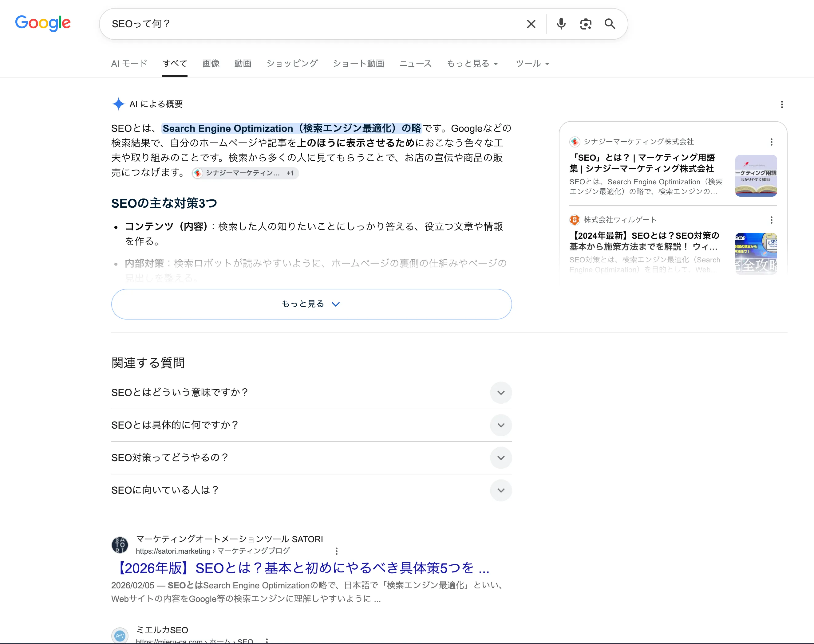The height and width of the screenshot is (644, 814).
Task: Expand SEO対策ってどうやるの？ question
Action: pos(311,457)
